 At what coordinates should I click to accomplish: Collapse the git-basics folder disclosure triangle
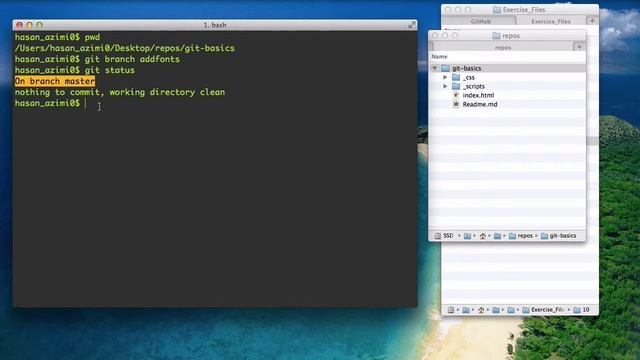(x=435, y=68)
